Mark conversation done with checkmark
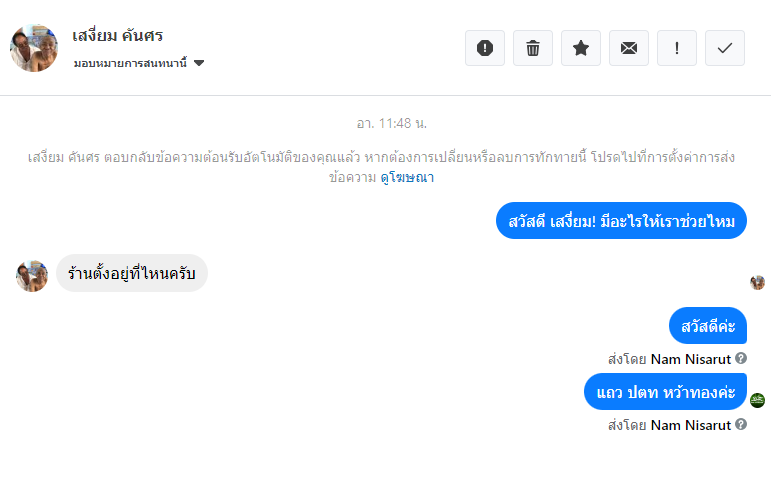The image size is (771, 477). tap(725, 48)
